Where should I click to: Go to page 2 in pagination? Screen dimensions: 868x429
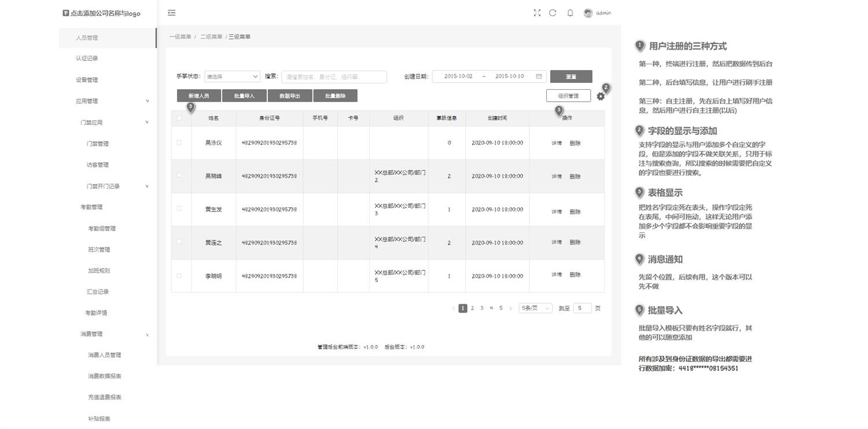point(472,309)
